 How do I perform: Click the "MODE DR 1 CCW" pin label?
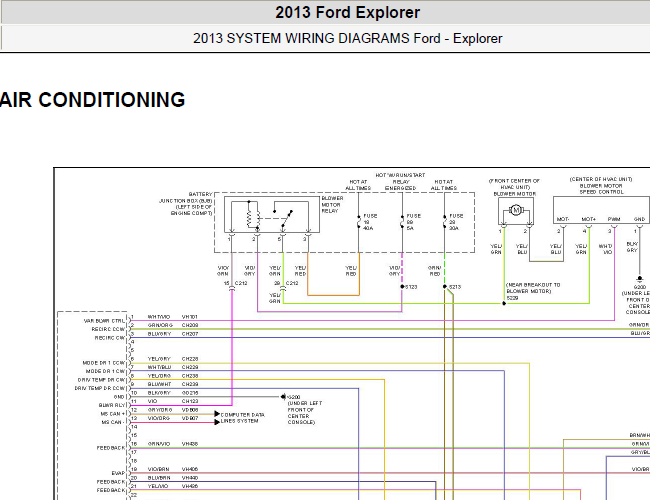[104, 363]
